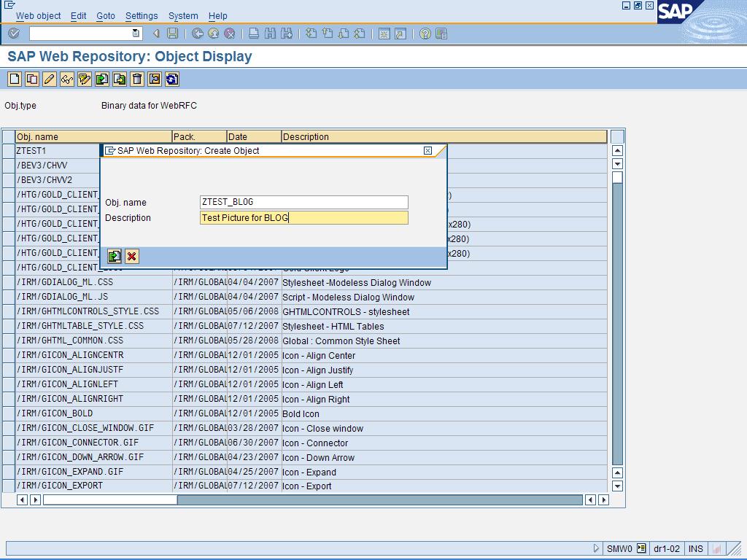This screenshot has width=747, height=560.
Task: Click the Find binoculars icon
Action: coord(270,34)
